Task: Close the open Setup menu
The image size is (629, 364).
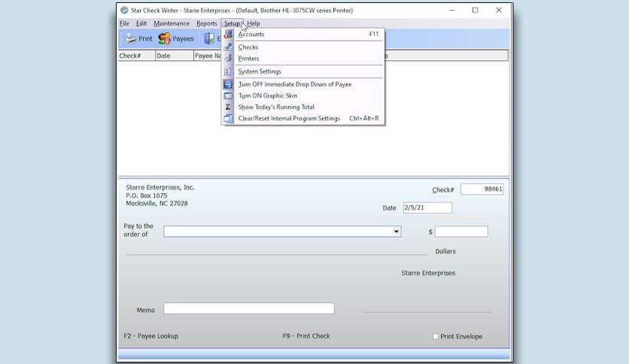Action: coord(232,23)
